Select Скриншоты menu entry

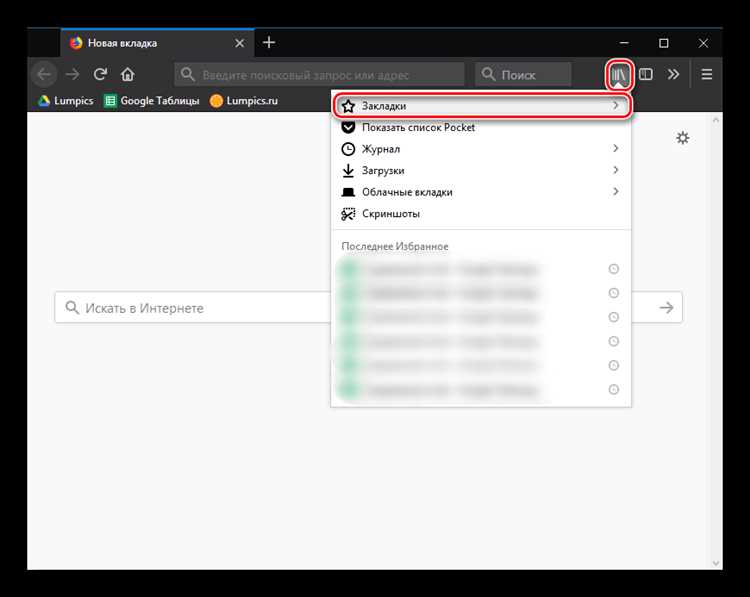pyautogui.click(x=481, y=213)
